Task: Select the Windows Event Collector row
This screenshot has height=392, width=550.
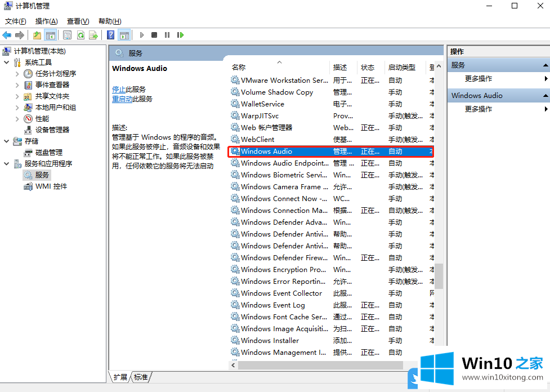Action: (x=332, y=293)
